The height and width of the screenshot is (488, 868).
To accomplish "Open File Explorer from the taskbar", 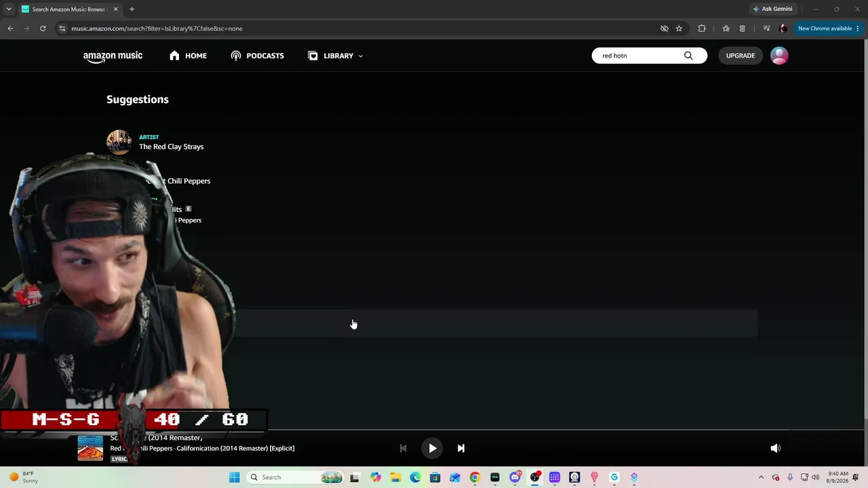I will [x=395, y=477].
